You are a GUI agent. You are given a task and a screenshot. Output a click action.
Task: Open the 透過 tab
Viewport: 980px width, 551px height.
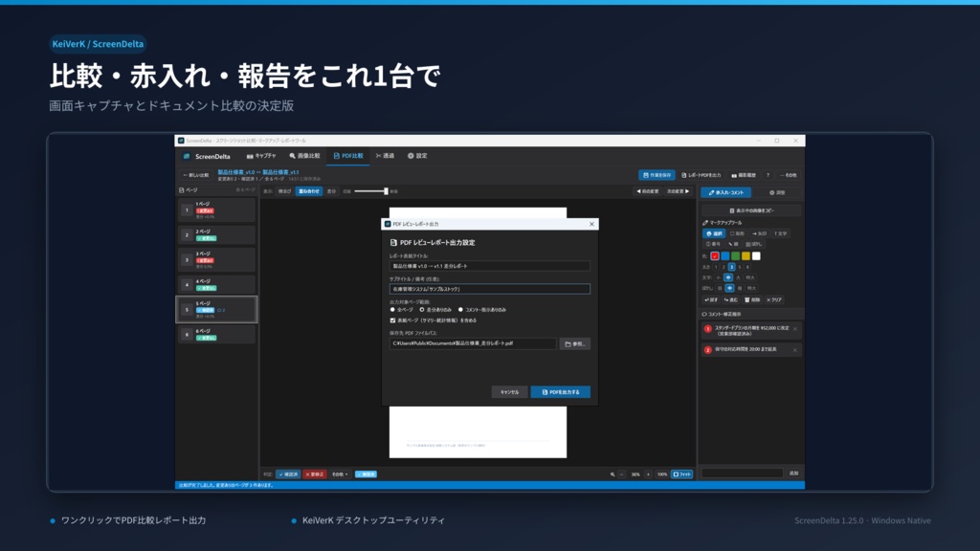(x=385, y=156)
